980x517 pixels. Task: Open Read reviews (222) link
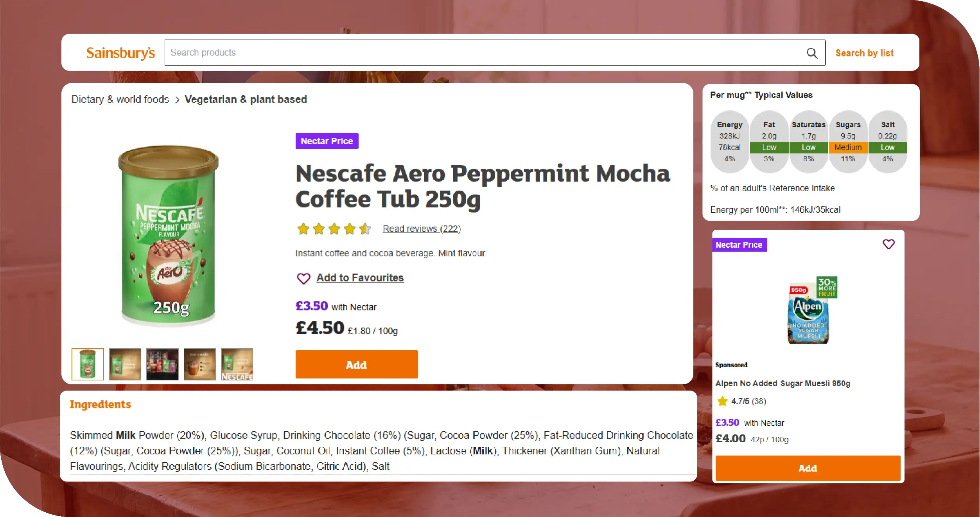[422, 229]
